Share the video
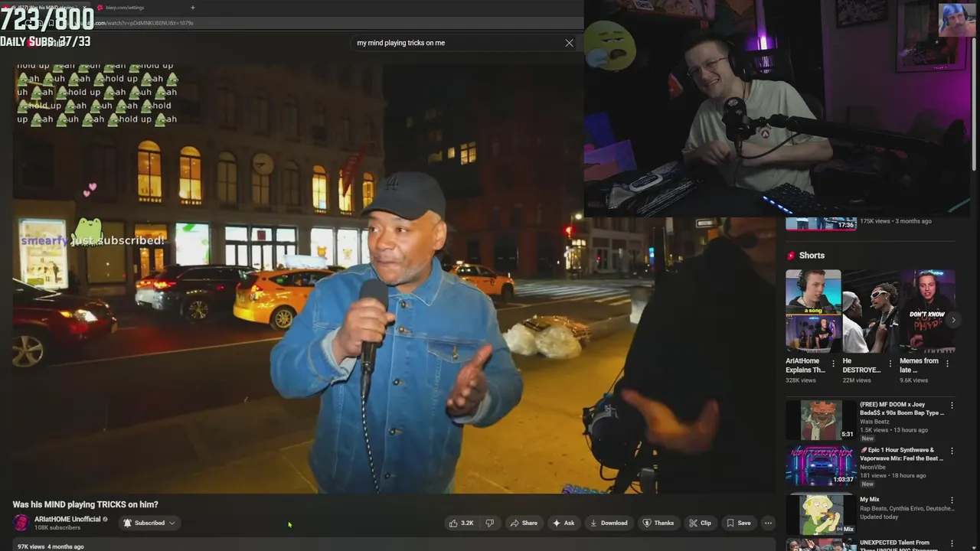Viewport: 980px width, 551px height. coord(524,523)
